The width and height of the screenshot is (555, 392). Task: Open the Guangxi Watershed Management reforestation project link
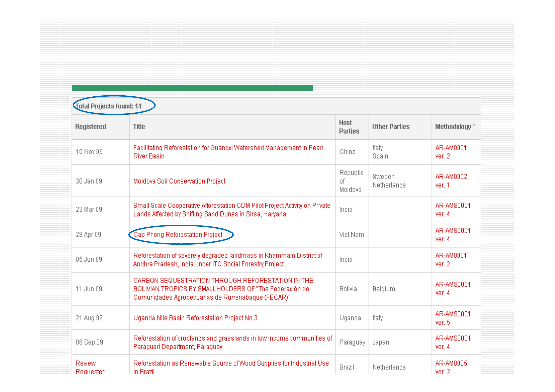[x=228, y=152]
